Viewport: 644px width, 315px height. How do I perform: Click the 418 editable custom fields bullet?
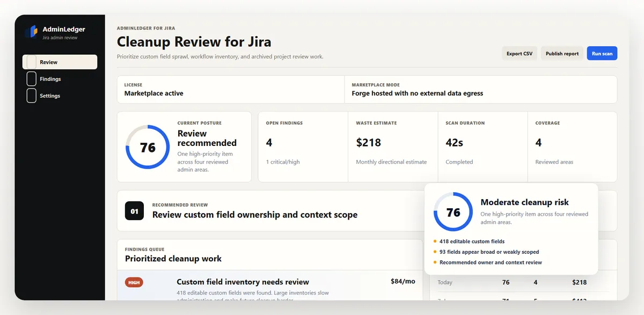pos(472,241)
